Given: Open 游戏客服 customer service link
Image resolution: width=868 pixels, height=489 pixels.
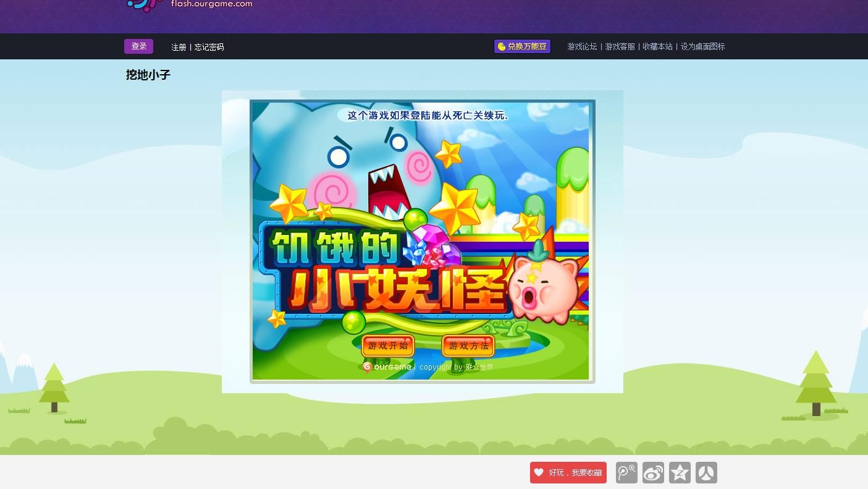Looking at the screenshot, I should point(620,46).
